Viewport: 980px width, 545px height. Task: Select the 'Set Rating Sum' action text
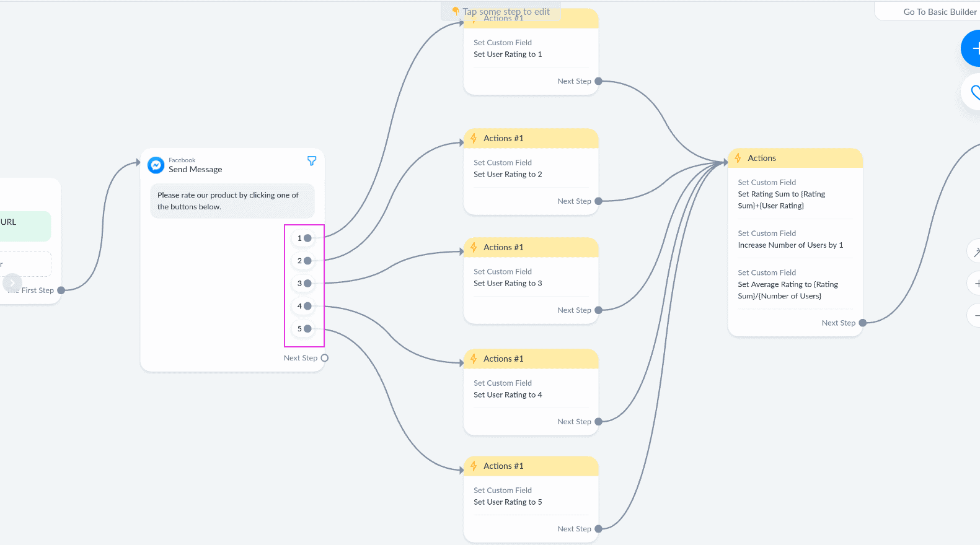[x=782, y=200]
